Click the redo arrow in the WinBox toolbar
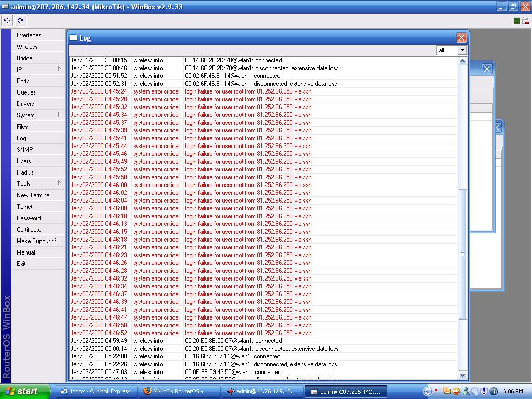 [20, 20]
